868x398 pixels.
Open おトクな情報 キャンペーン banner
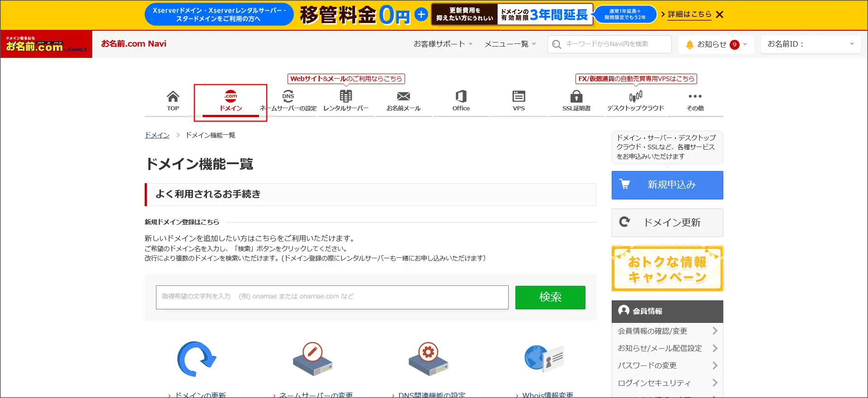click(667, 269)
